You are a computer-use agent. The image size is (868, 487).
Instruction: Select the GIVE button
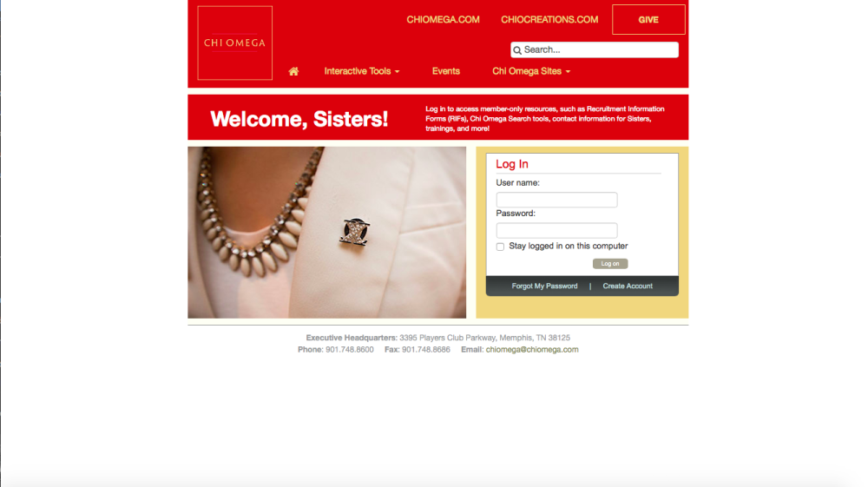[648, 19]
